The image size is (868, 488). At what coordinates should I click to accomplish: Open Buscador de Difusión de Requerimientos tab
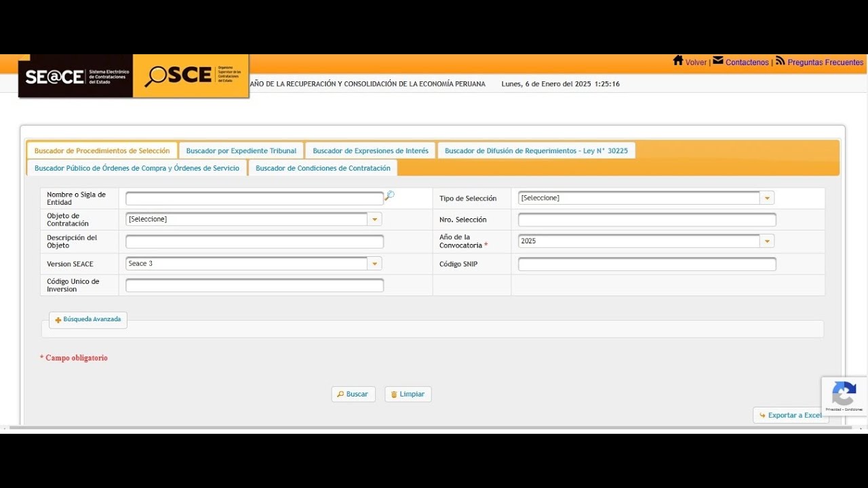click(536, 150)
